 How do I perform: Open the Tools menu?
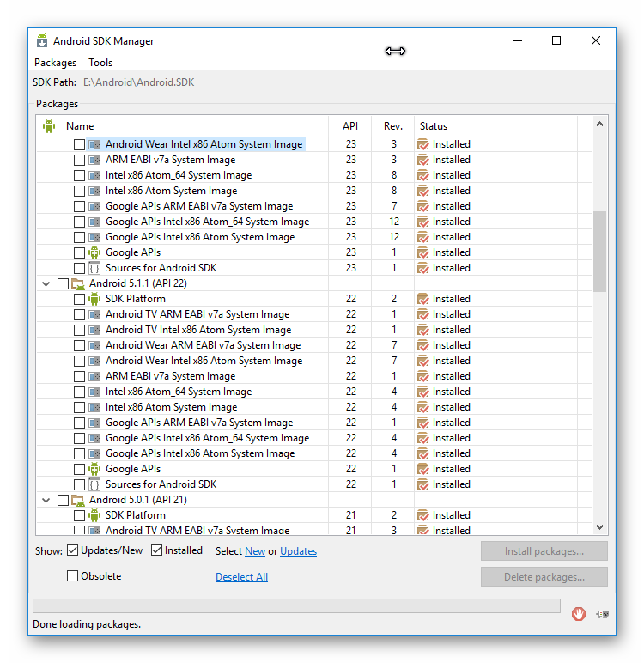100,63
